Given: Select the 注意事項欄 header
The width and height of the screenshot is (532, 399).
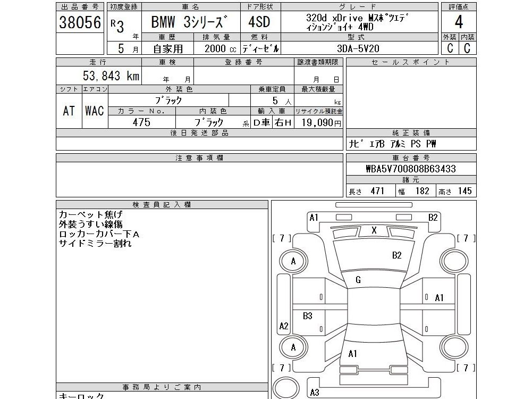Looking at the screenshot, I should tap(199, 158).
